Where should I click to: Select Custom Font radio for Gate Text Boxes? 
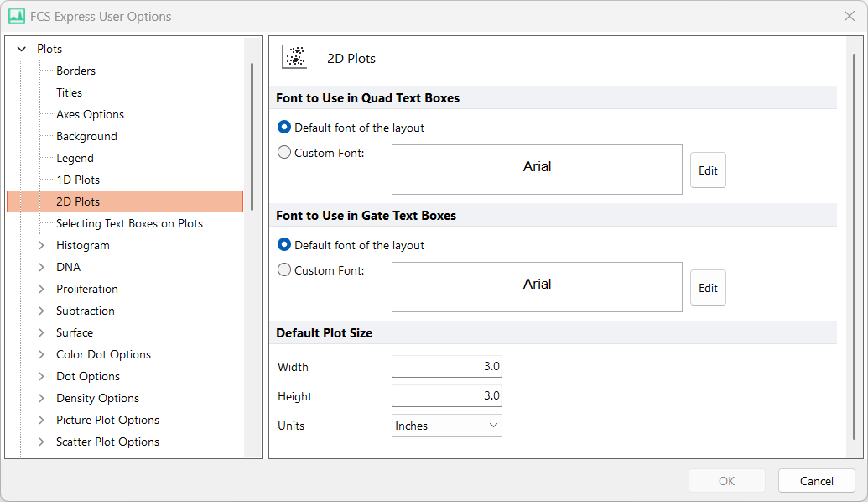pyautogui.click(x=284, y=269)
